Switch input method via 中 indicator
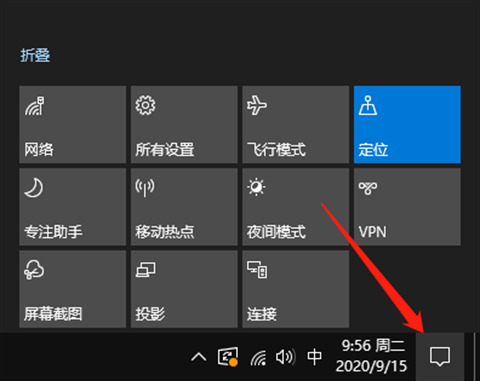The height and width of the screenshot is (381, 480). coord(314,357)
